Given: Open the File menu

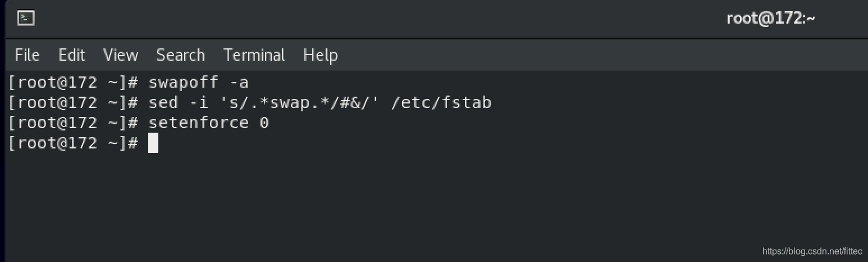Looking at the screenshot, I should tap(27, 55).
